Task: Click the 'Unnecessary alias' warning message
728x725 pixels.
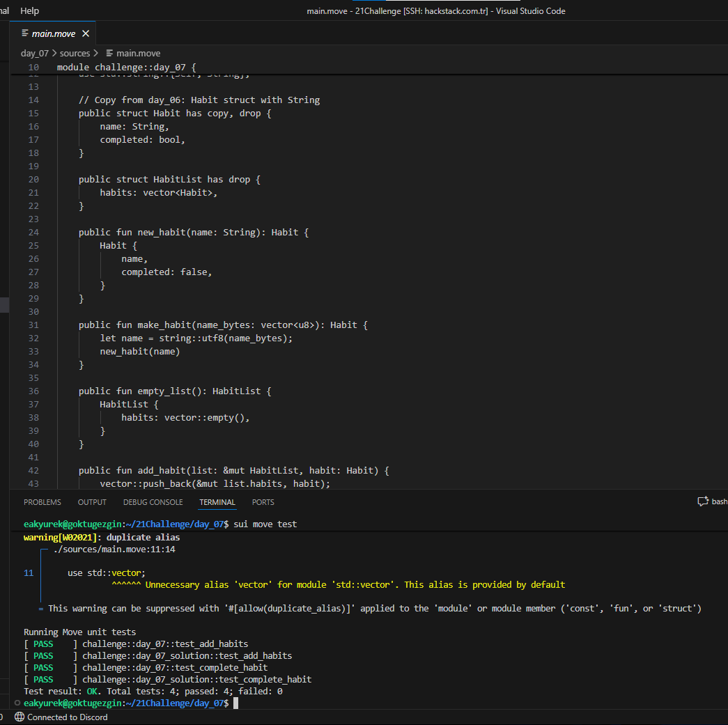Action: coord(355,585)
